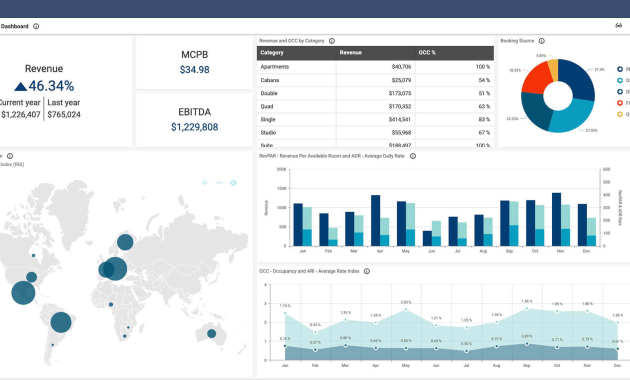
Task: Sort table by OCC % column header
Action: [454, 53]
